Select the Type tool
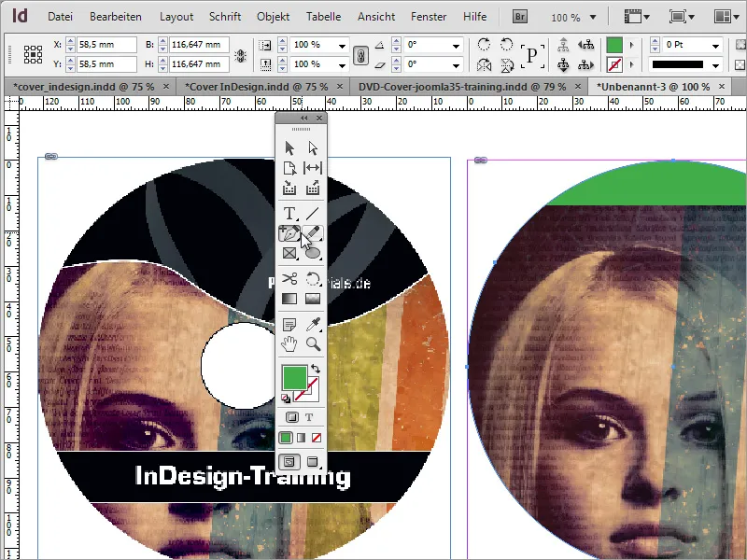This screenshot has width=747, height=560. pos(289,214)
